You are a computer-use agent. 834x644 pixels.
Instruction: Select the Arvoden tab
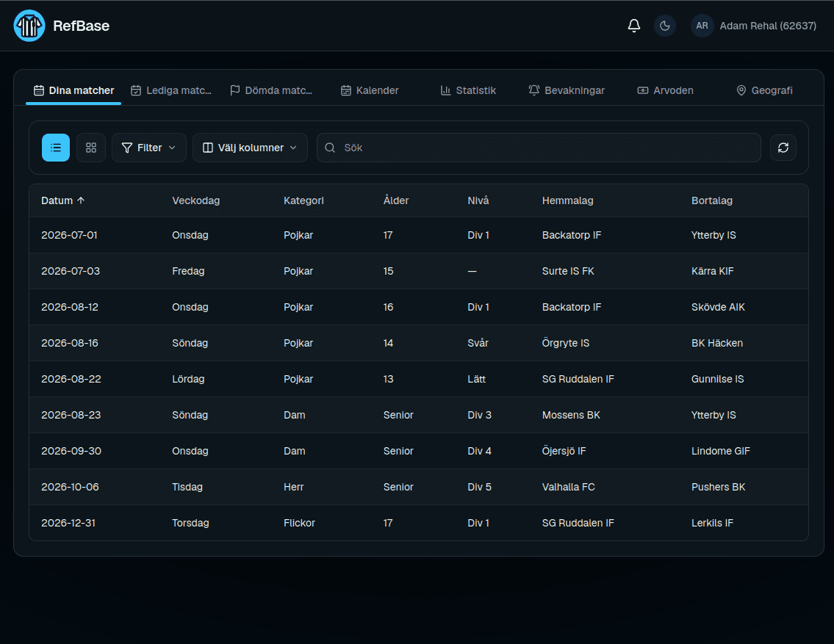tap(666, 90)
